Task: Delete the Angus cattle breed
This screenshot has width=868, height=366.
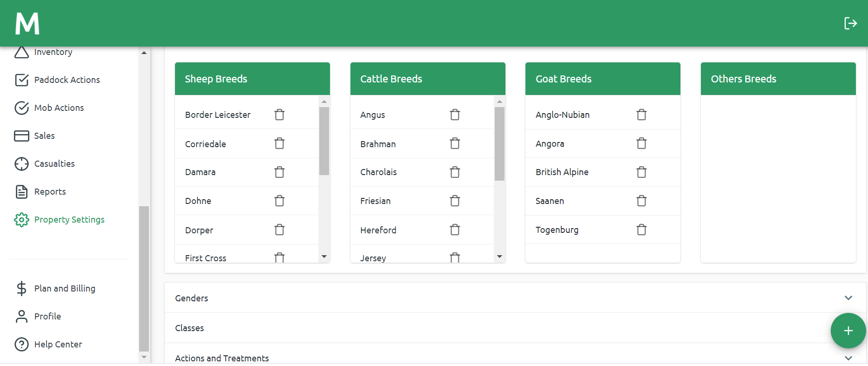Action: [x=455, y=115]
